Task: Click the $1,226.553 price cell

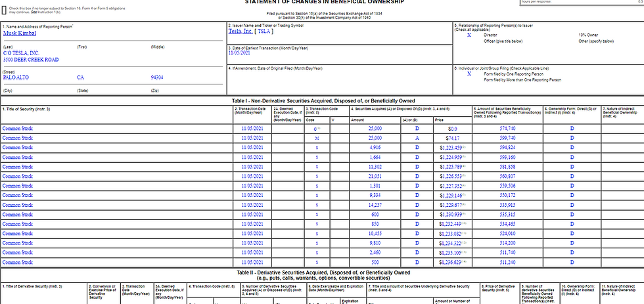Action: tap(453, 177)
